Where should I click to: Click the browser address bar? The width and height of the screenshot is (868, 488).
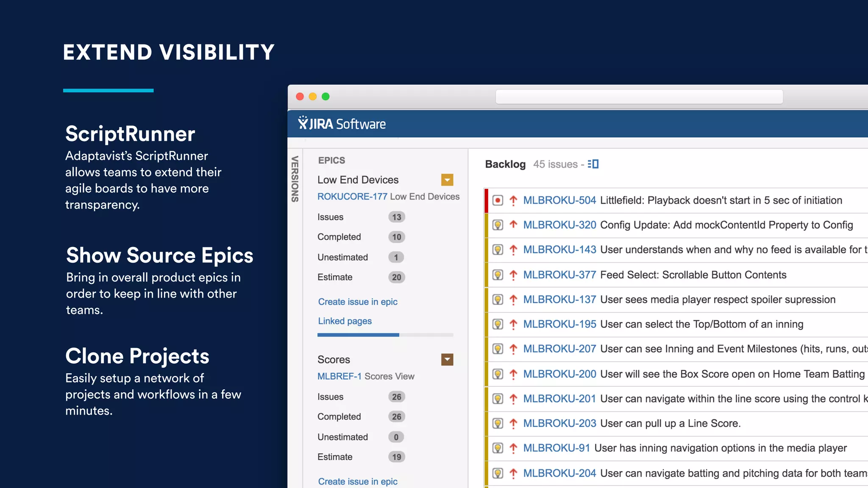[x=639, y=97]
